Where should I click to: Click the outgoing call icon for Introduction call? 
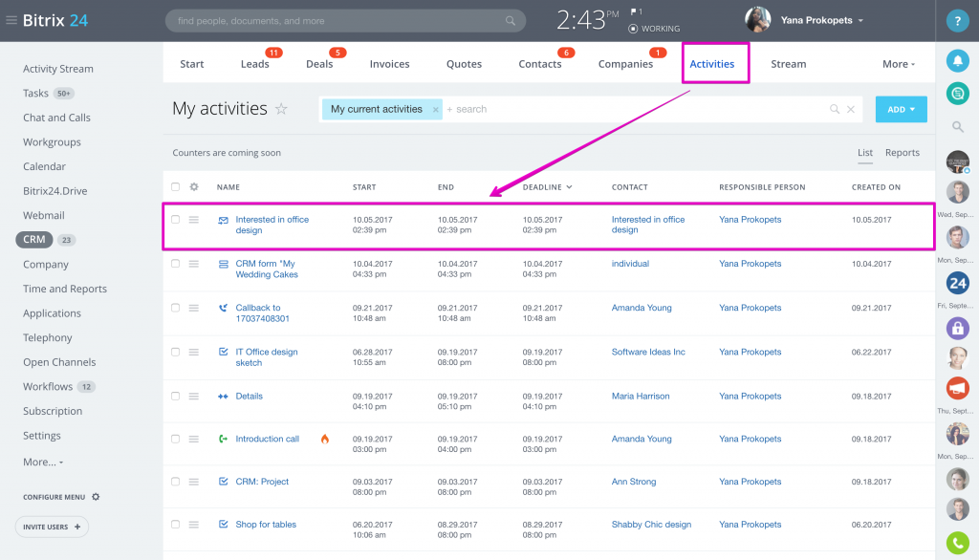(223, 439)
